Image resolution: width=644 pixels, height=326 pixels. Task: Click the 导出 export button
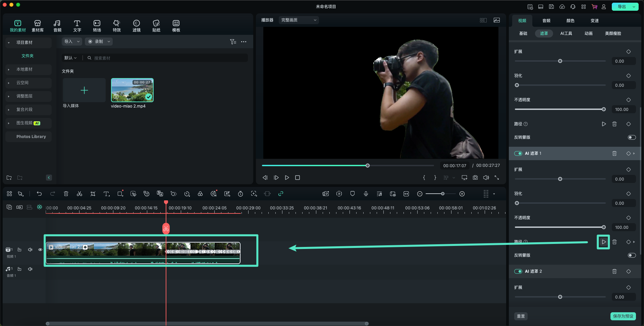point(622,7)
